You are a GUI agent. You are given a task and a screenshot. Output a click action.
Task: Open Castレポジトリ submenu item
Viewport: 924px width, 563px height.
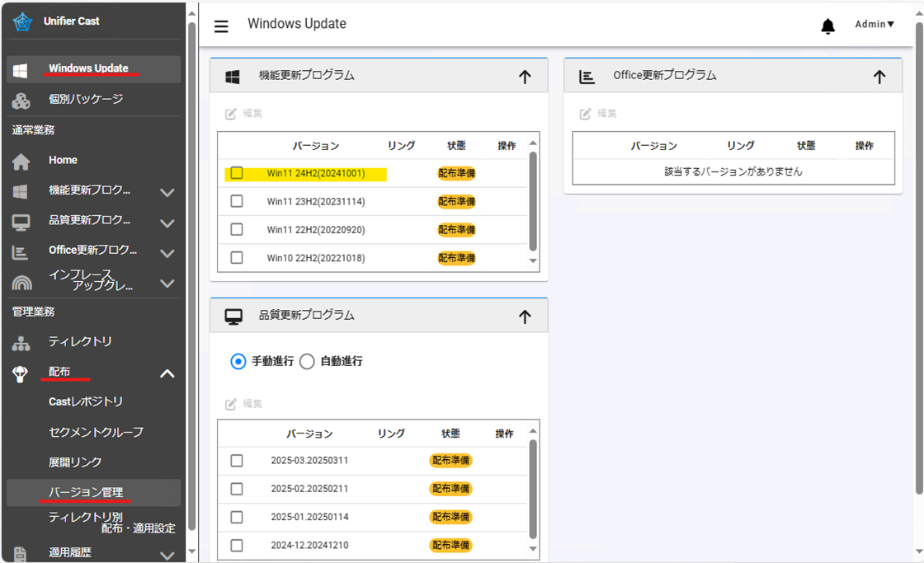tap(86, 401)
